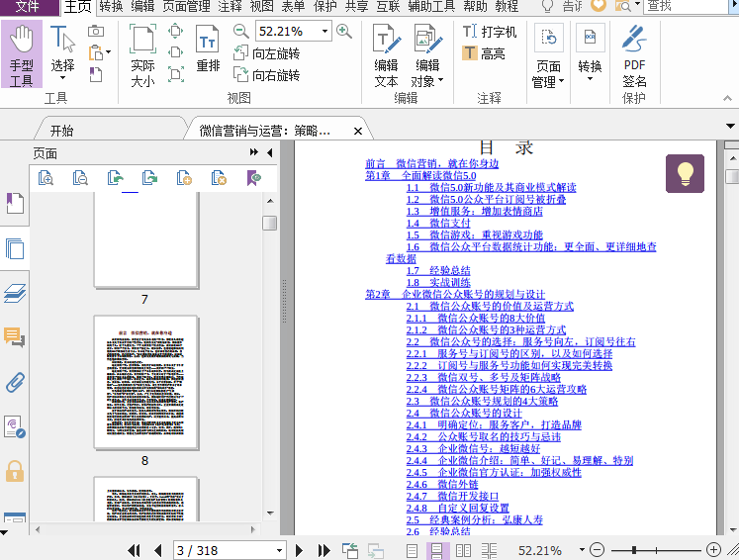This screenshot has width=739, height=560.
Task: Zoom in using ribbon magnifier plus
Action: [344, 31]
